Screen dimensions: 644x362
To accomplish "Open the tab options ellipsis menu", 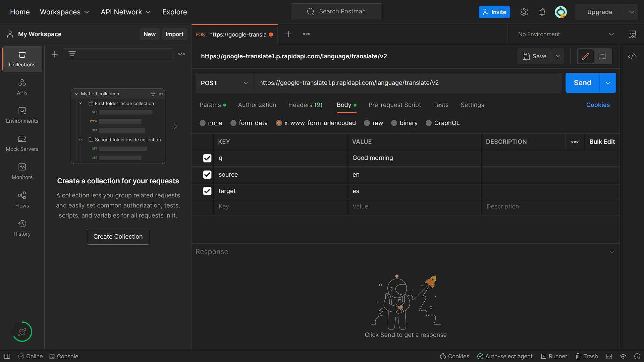I will [x=307, y=34].
